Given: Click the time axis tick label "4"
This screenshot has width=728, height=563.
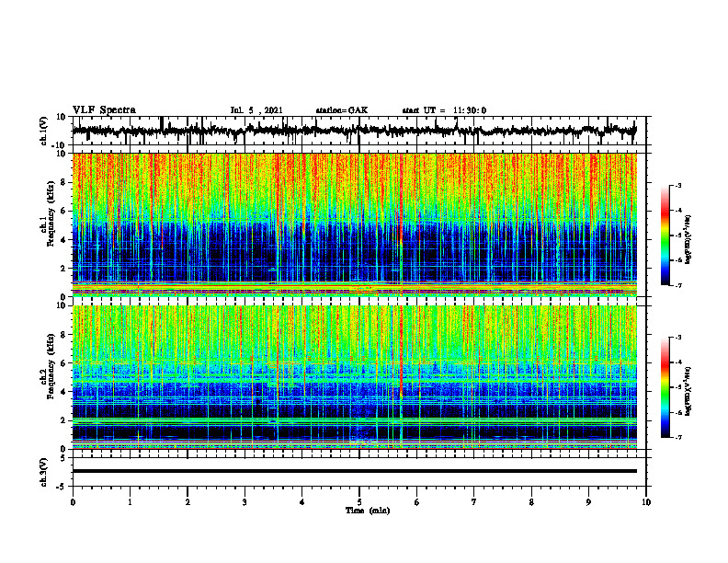Looking at the screenshot, I should coord(301,502).
